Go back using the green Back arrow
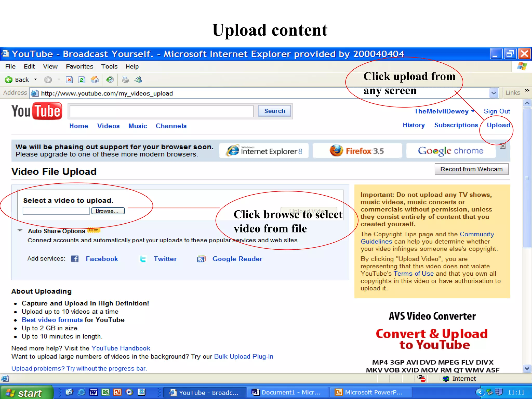This screenshot has width=532, height=399. click(9, 80)
